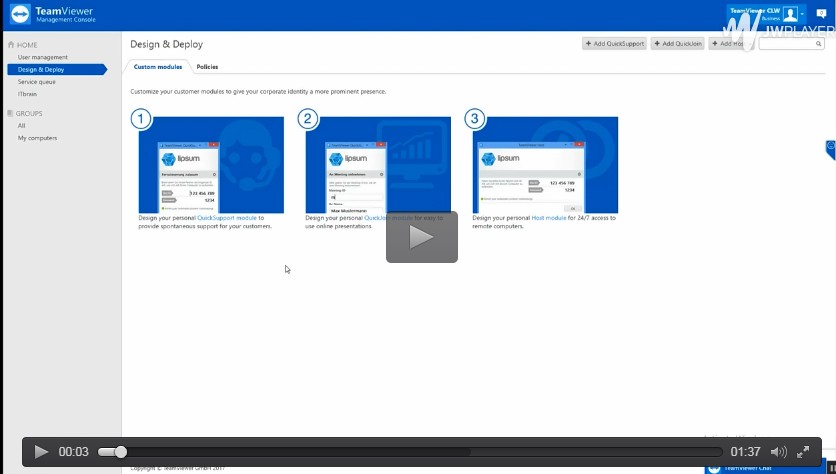Viewport: 836px width, 474px height.
Task: Mute the video with the speaker icon
Action: click(779, 452)
